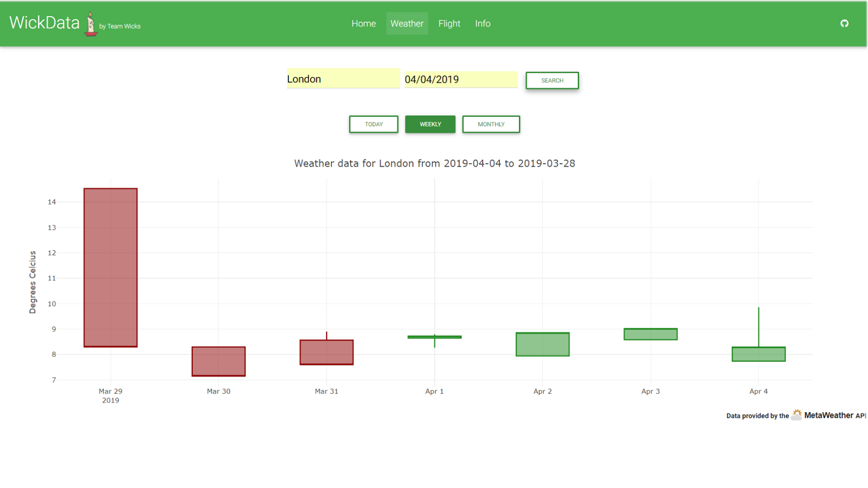This screenshot has width=868, height=488.
Task: Open the Flight page
Action: pyautogui.click(x=449, y=23)
